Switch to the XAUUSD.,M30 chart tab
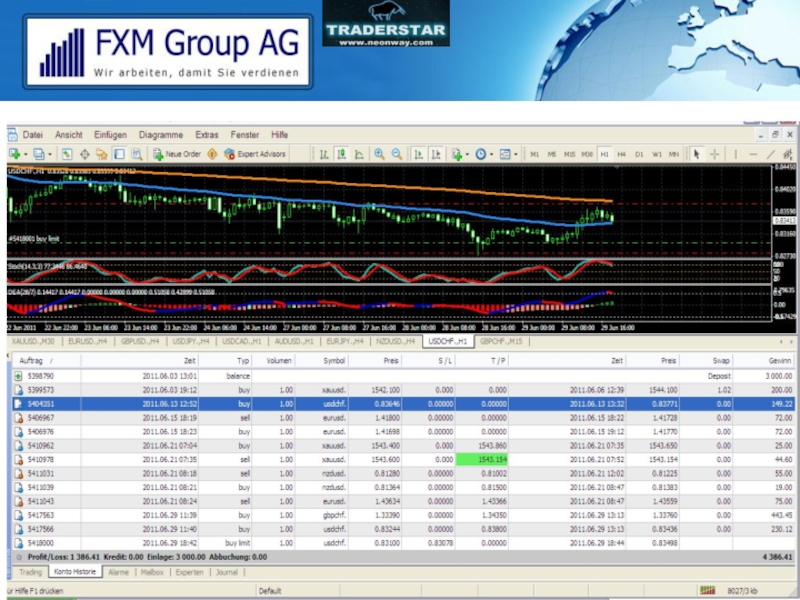Image resolution: width=800 pixels, height=600 pixels. pos(33,341)
